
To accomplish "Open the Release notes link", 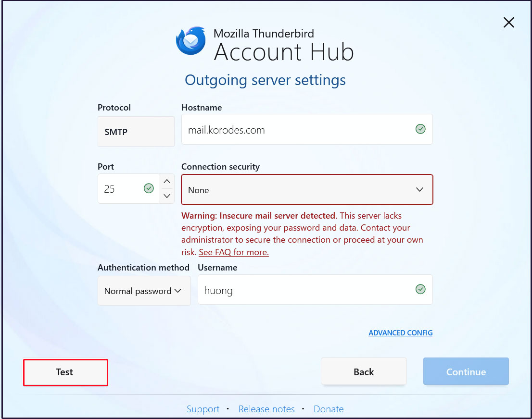I will 266,409.
